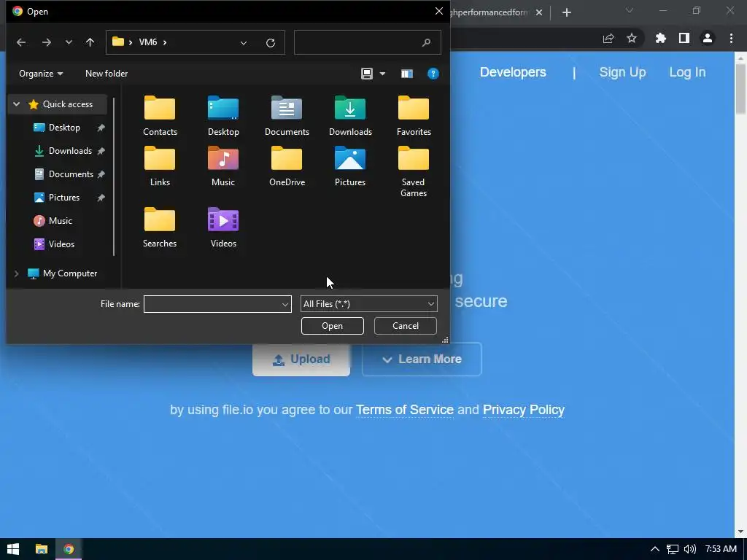
Task: Go forward with the forward arrow
Action: pyautogui.click(x=46, y=42)
